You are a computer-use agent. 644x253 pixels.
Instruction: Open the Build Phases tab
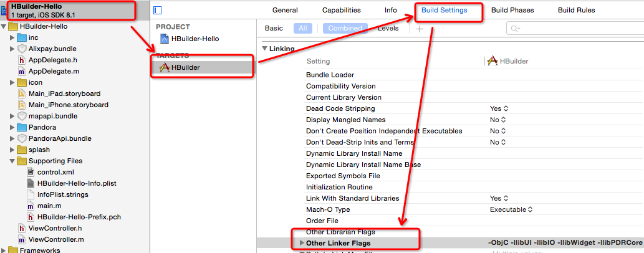(512, 10)
